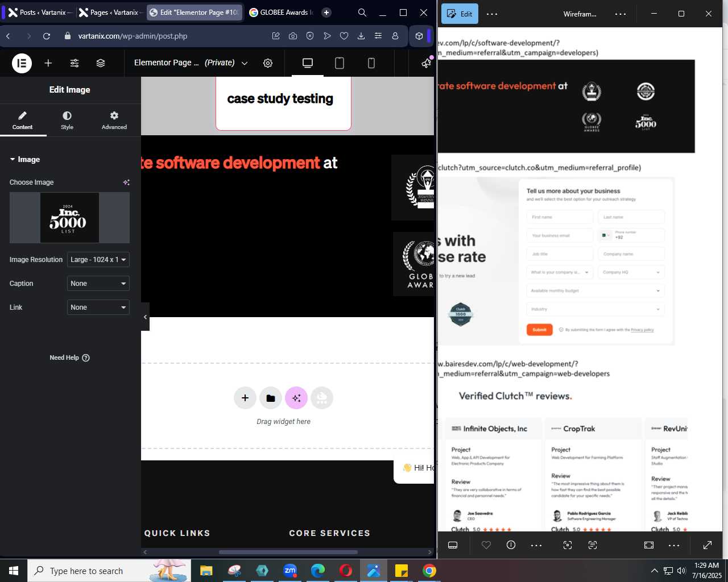728x582 pixels.
Task: Open the three-dot menu beside Edit in Photos
Action: point(493,14)
